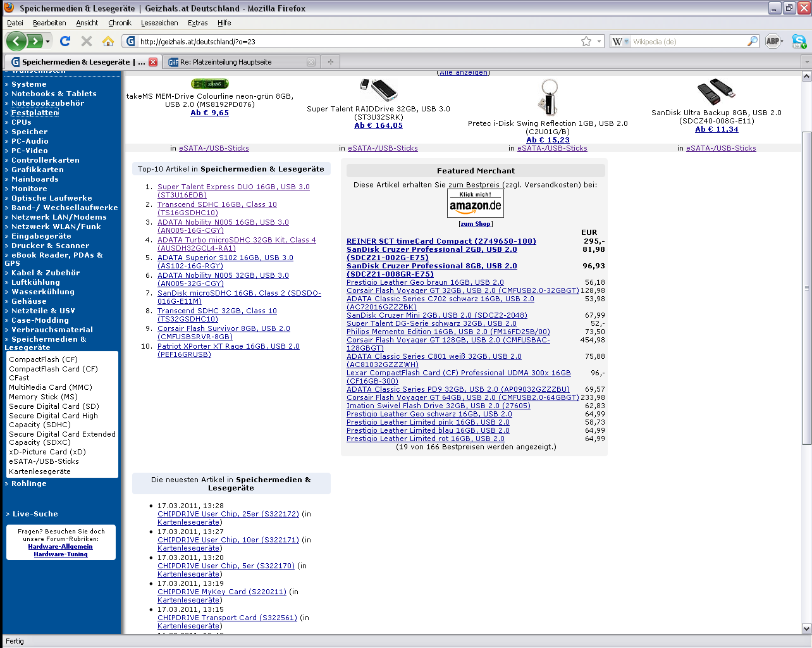The image size is (812, 648).
Task: Click the search magnifier icon
Action: click(753, 41)
